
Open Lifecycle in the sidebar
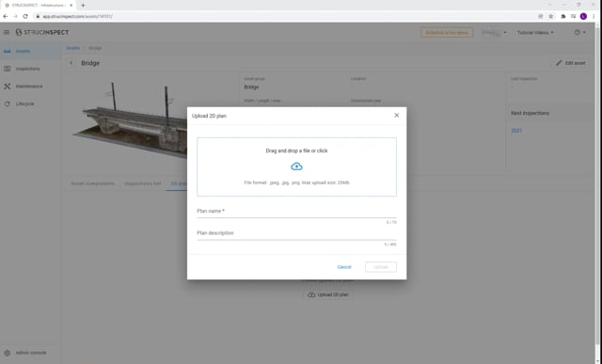(30, 103)
